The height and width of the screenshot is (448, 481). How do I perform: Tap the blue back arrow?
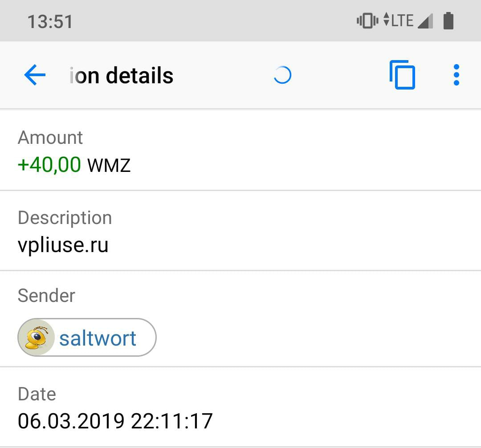35,75
